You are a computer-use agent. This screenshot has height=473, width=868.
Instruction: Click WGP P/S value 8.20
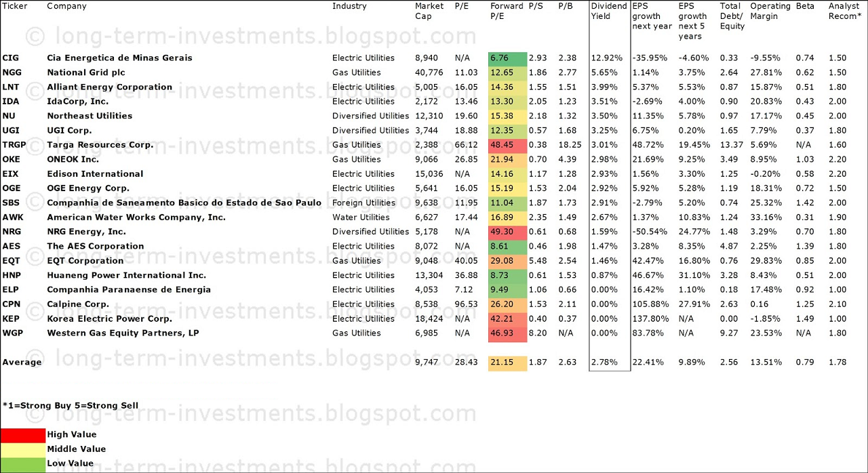pos(538,333)
